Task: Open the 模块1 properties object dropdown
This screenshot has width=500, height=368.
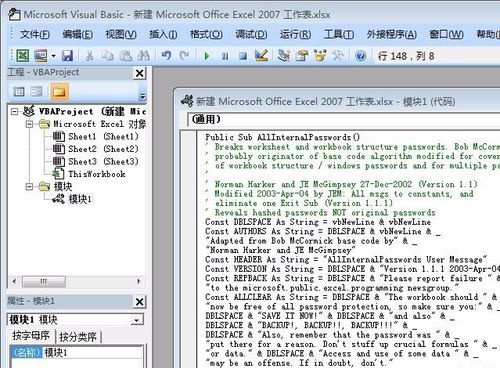Action: coord(136,320)
